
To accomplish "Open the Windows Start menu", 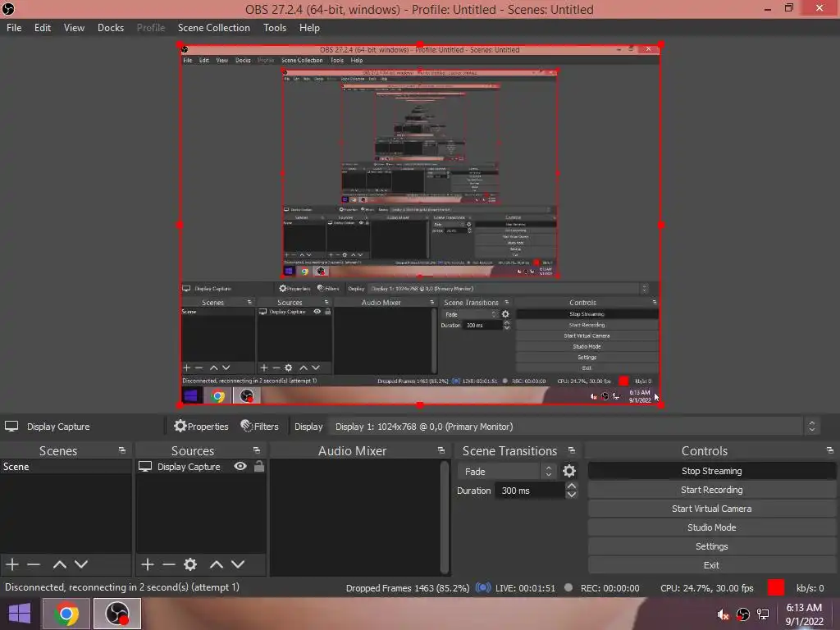I will pyautogui.click(x=20, y=614).
